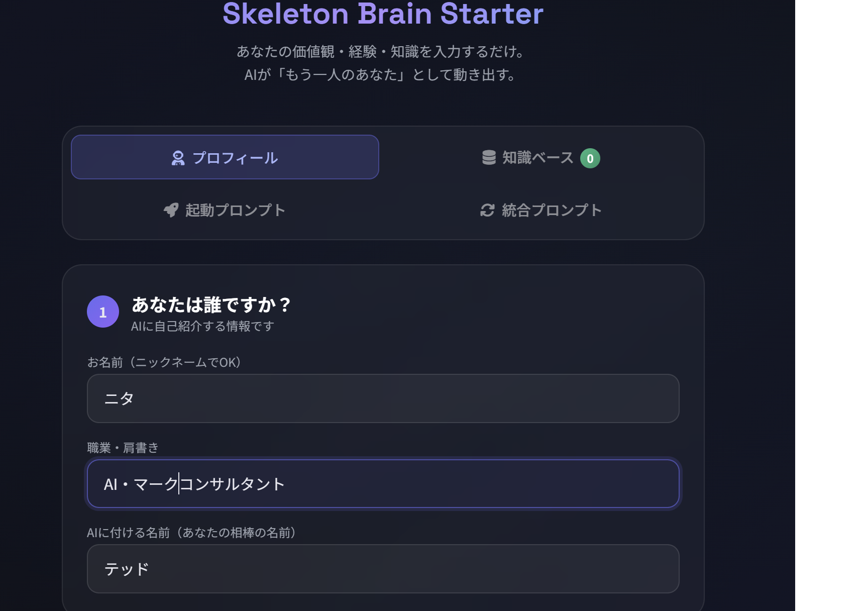Screen dimensions: 868x611
Task: Click into the 職業・肩書き input field
Action: point(383,484)
